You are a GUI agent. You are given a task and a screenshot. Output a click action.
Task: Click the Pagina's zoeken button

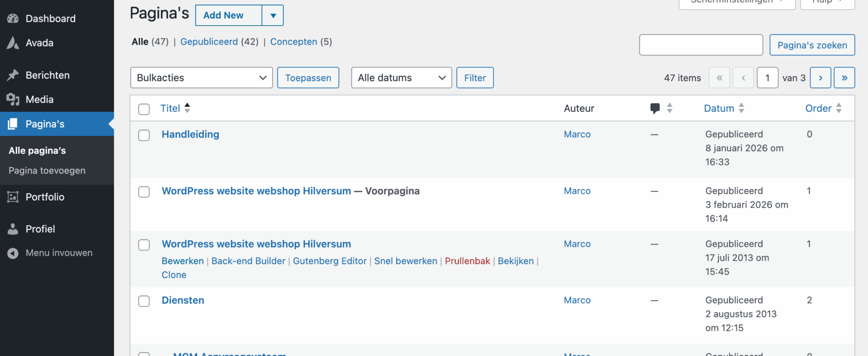click(812, 45)
